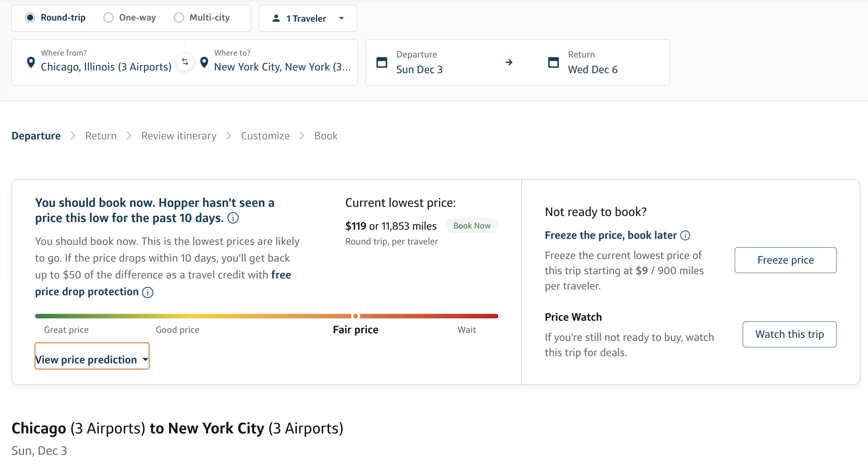Expand View price prediction
Screen dimensions: 868x470
tap(92, 356)
